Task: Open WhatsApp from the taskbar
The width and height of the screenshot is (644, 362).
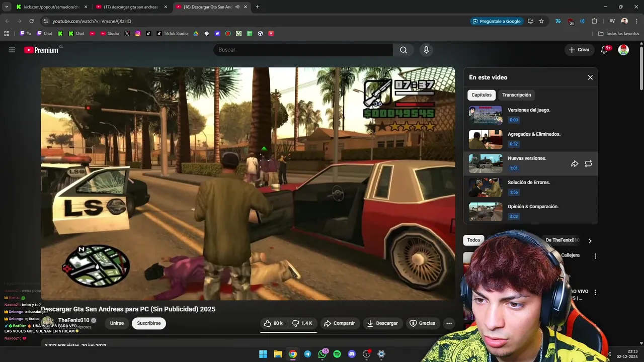Action: 323,354
